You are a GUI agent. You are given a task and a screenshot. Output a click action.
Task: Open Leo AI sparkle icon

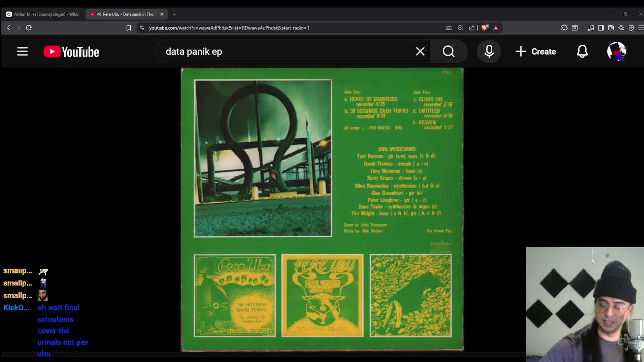pyautogui.click(x=621, y=28)
